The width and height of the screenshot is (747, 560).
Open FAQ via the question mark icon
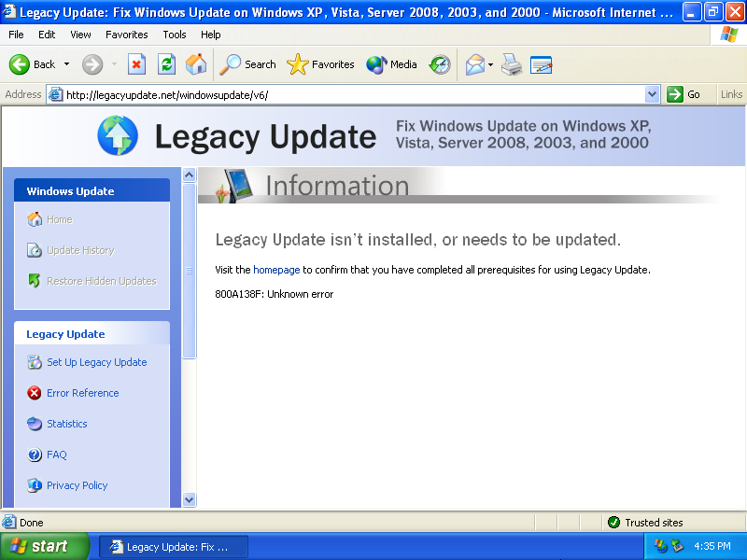(x=35, y=455)
